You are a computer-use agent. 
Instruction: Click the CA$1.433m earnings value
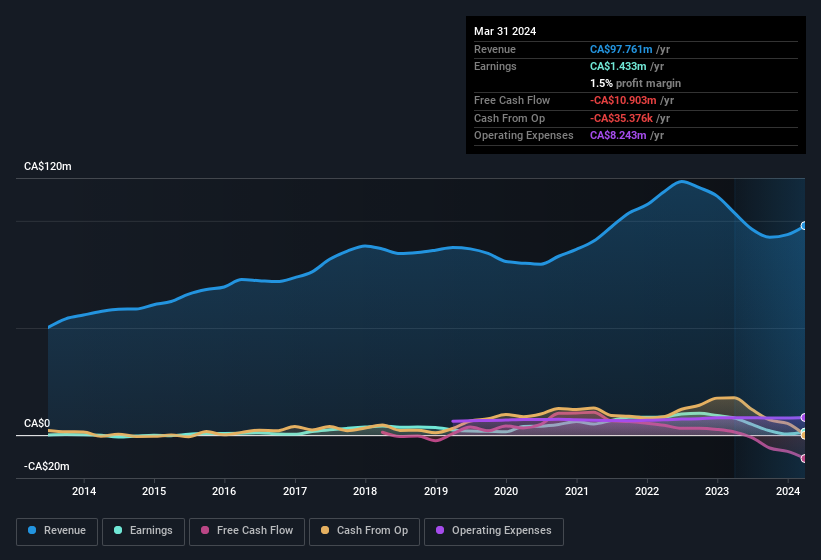click(618, 66)
